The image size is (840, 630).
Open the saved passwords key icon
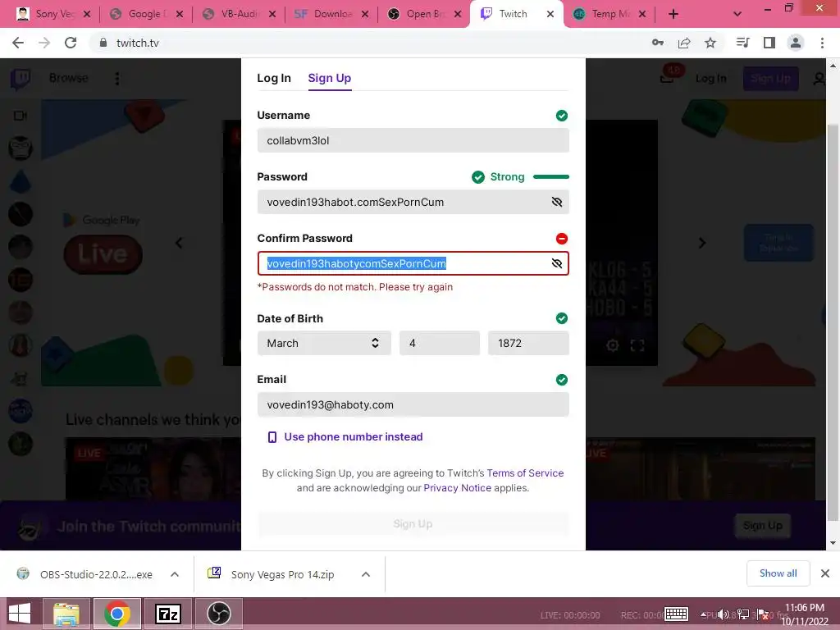[x=658, y=43]
